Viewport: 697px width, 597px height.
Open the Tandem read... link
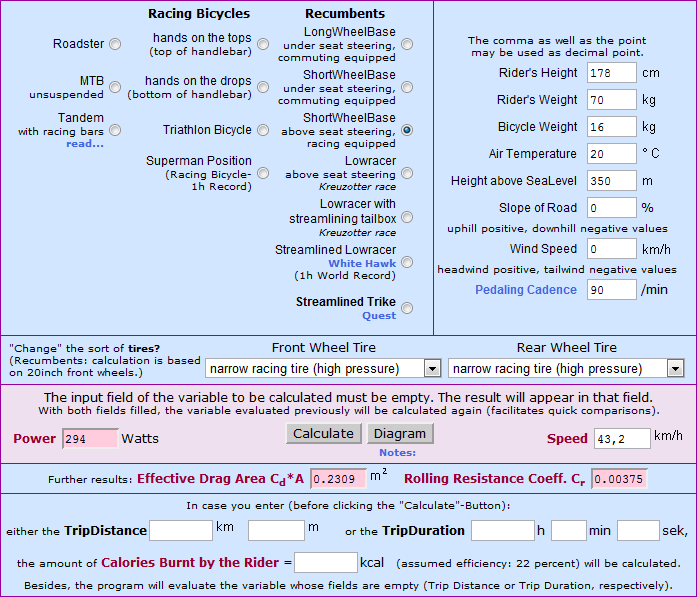[85, 144]
